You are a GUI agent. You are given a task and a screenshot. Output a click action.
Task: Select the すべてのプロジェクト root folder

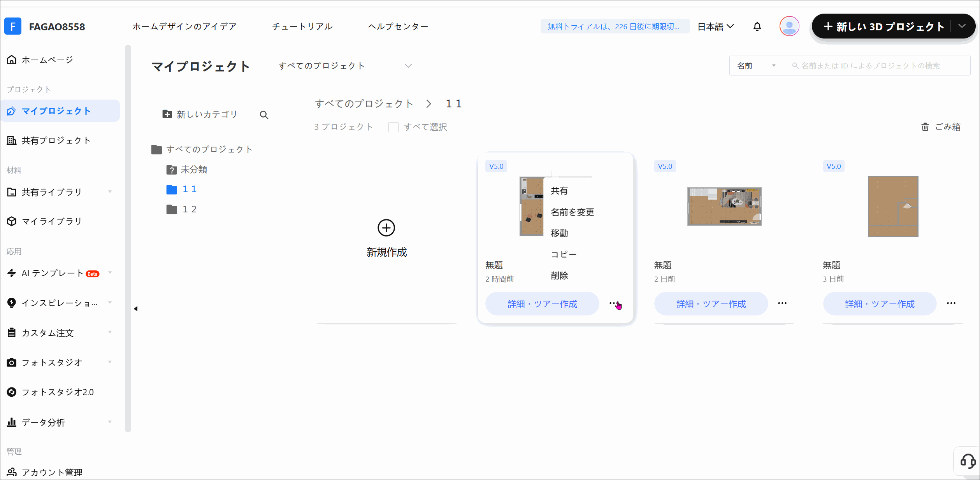(x=202, y=149)
